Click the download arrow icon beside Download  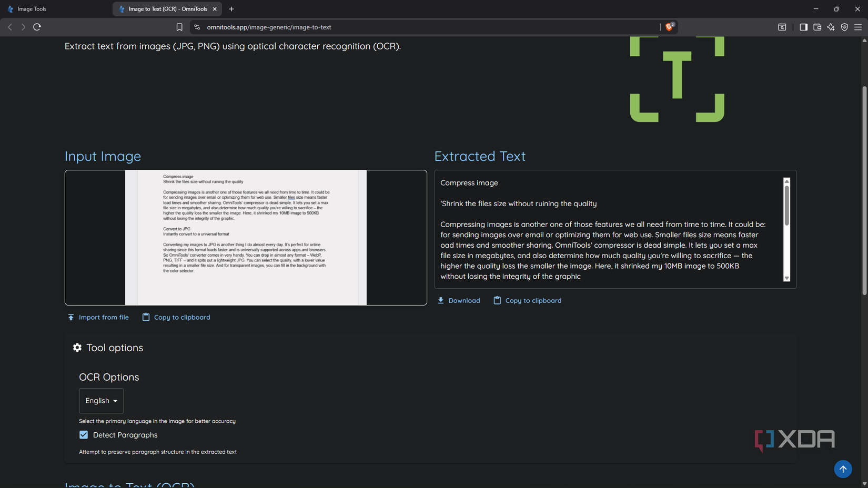pos(441,300)
